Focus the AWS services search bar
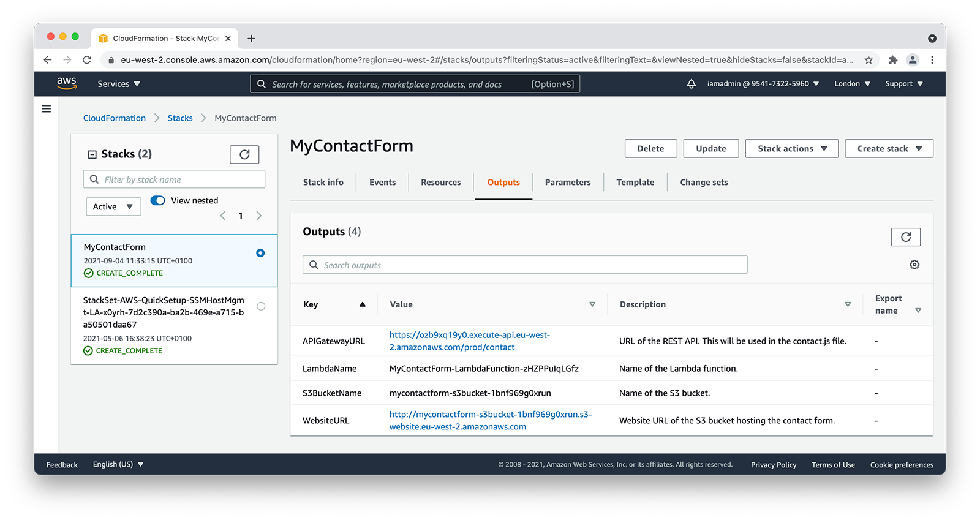 415,84
